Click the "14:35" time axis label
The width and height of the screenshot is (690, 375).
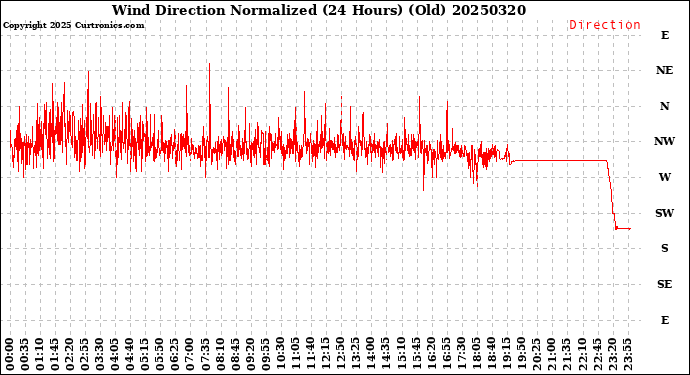tap(386, 354)
